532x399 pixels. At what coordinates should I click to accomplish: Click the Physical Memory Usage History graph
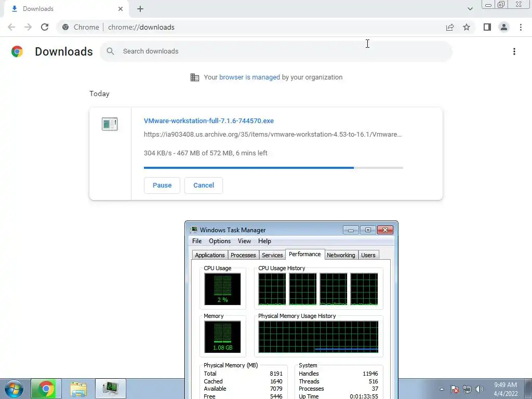(x=318, y=337)
